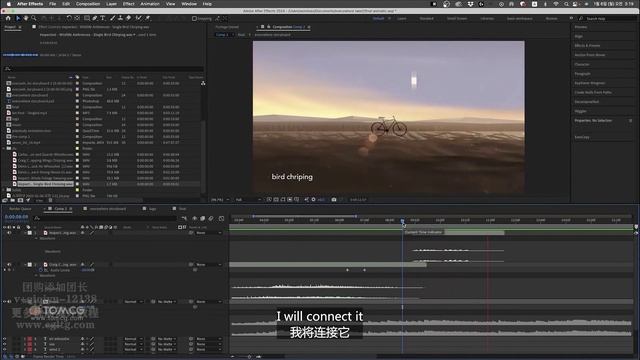Open macOS Spotlight search icon

point(566,4)
